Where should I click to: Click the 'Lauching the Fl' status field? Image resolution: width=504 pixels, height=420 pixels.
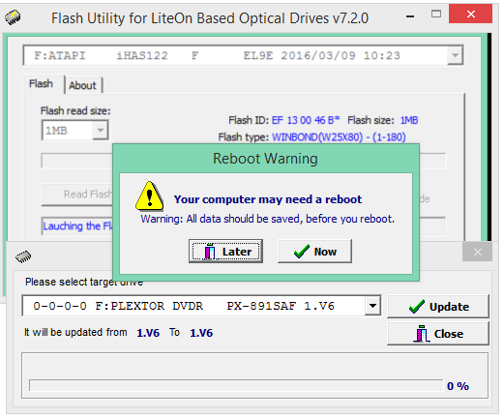coord(77,225)
